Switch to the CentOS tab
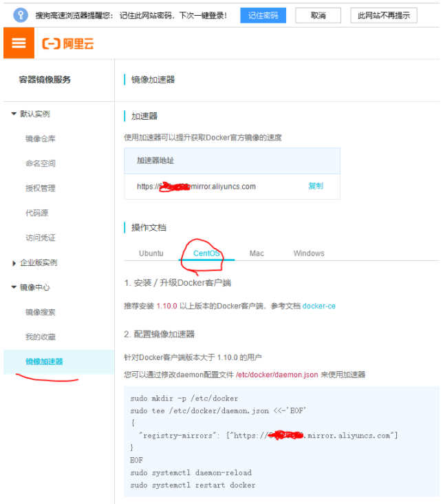Viewport: 443px width, 504px height. (206, 253)
